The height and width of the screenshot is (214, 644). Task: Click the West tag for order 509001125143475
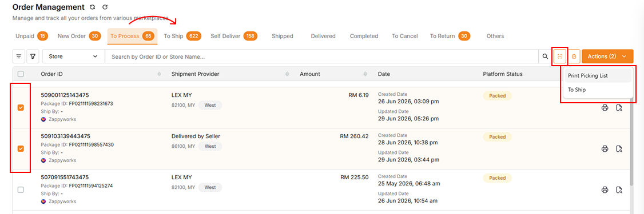point(210,106)
